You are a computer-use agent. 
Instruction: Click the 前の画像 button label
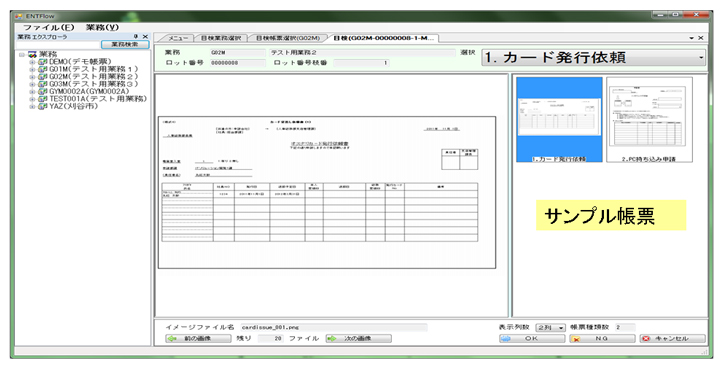[197, 339]
